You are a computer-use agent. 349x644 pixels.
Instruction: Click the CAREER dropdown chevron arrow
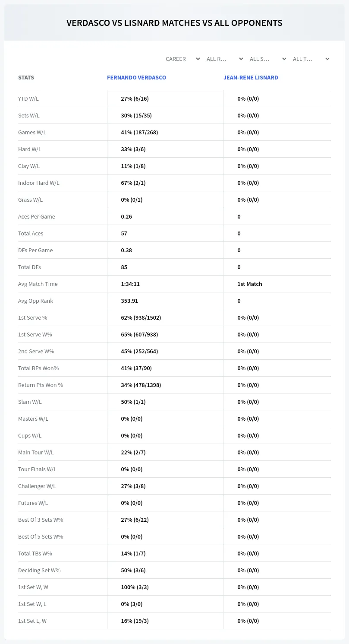[198, 59]
